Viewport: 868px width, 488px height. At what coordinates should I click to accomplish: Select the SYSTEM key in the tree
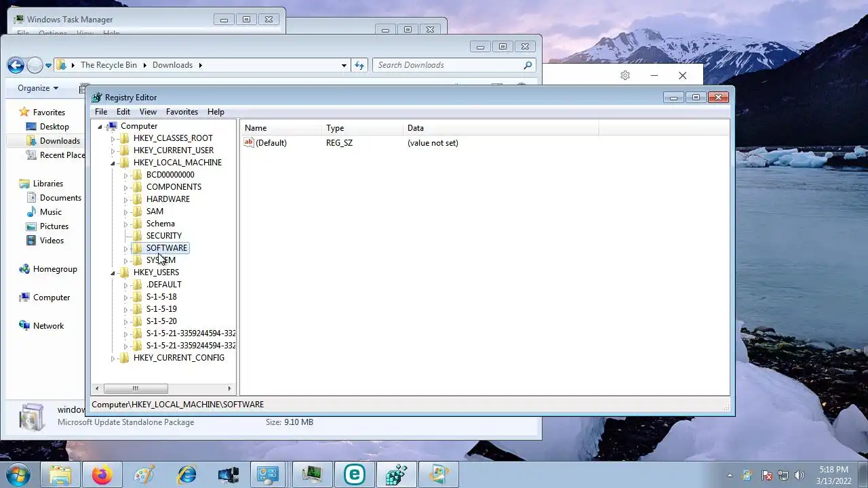tap(161, 260)
